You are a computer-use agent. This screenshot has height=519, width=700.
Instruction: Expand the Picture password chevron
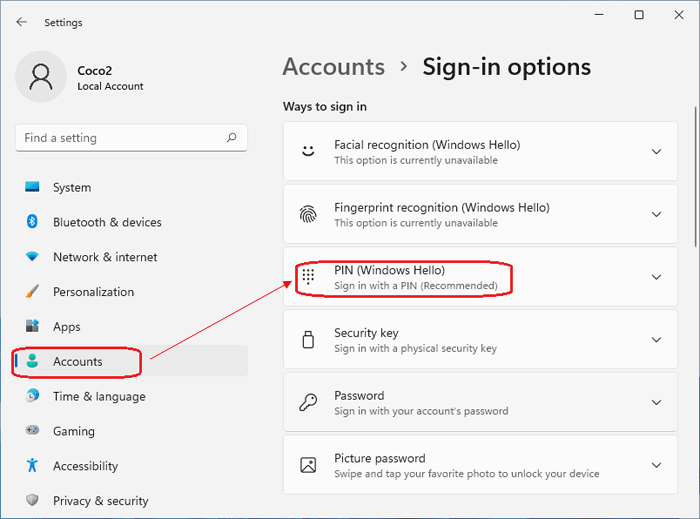pyautogui.click(x=656, y=465)
